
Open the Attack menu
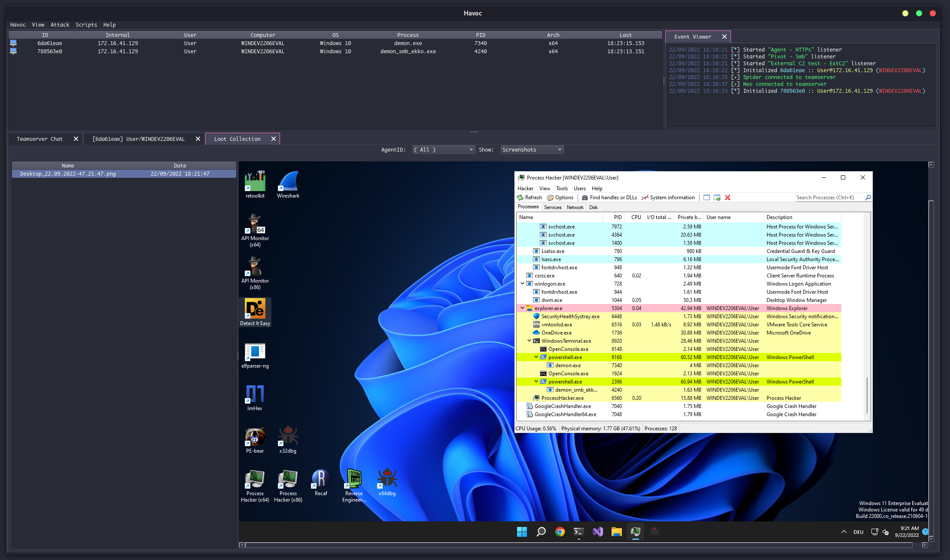coord(60,24)
